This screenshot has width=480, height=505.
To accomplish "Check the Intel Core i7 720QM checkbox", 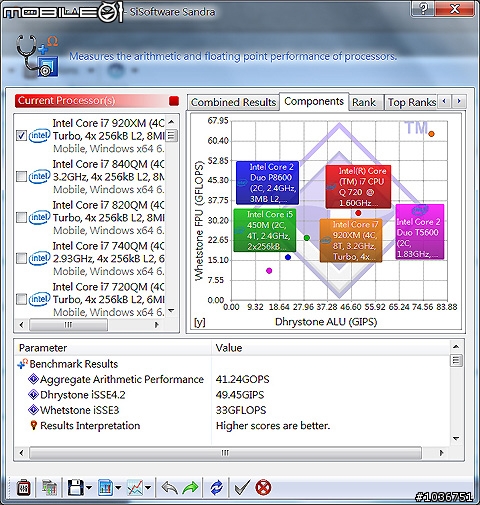I will coord(21,299).
